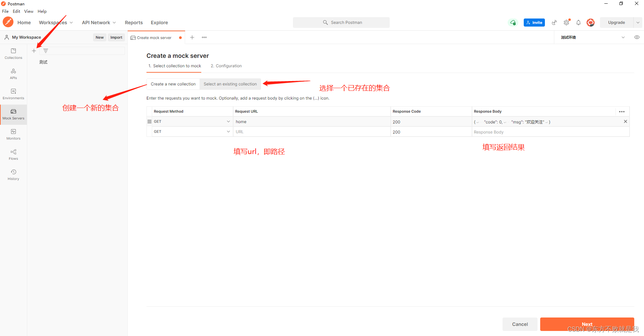This screenshot has width=644, height=336.
Task: Switch to the 'Select an existing collection' tab
Action: [230, 84]
